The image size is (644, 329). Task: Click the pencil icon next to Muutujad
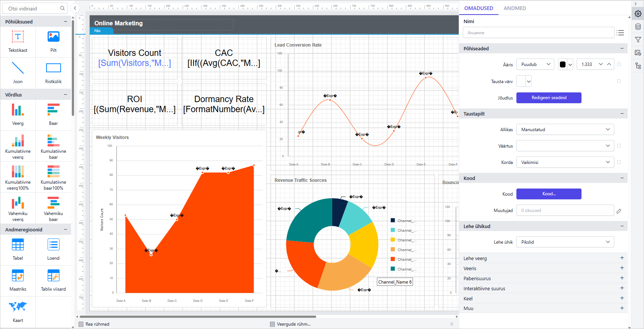619,211
